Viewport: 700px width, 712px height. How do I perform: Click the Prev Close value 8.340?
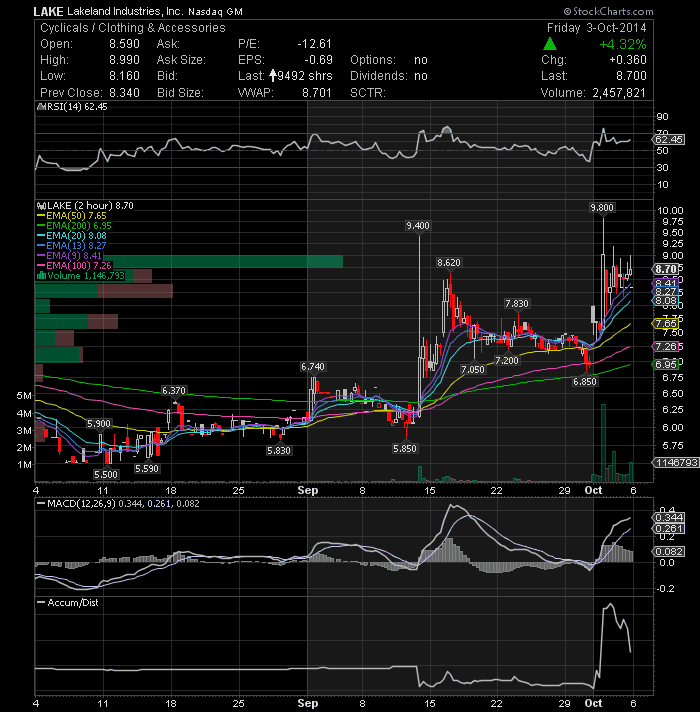124,93
